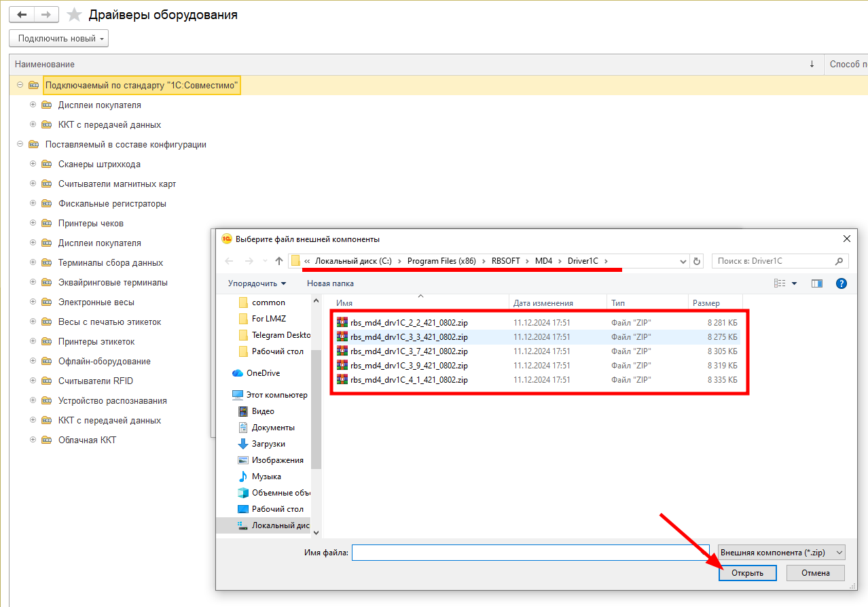Select file rbs_md4_drv1C_4_1_421_0802.zip
Screen dimensions: 868x607
[x=409, y=380]
